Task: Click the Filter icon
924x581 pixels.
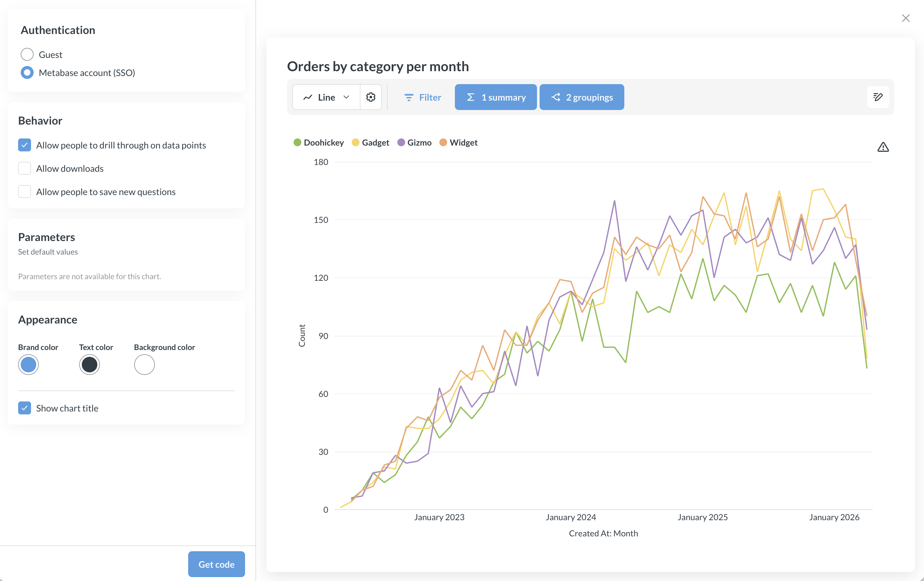Action: (409, 97)
